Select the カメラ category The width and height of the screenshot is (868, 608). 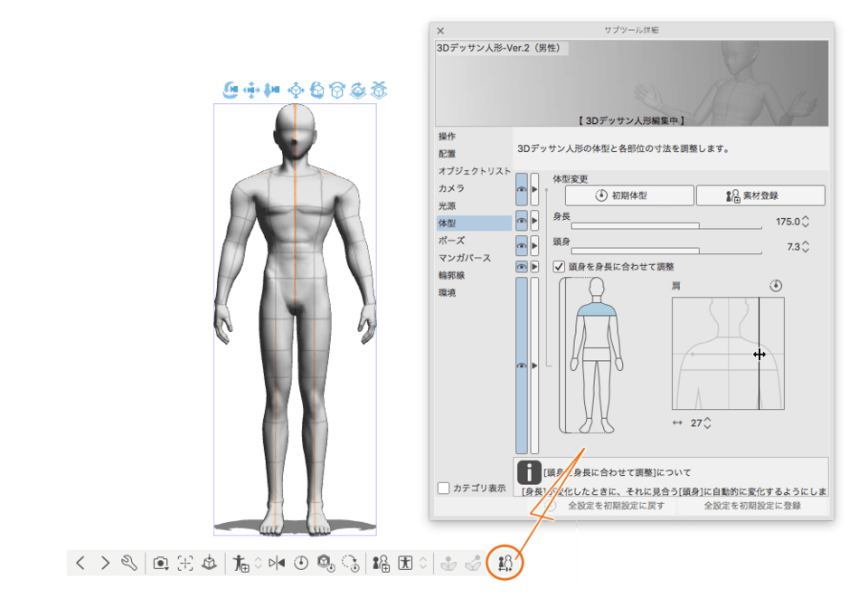(451, 188)
